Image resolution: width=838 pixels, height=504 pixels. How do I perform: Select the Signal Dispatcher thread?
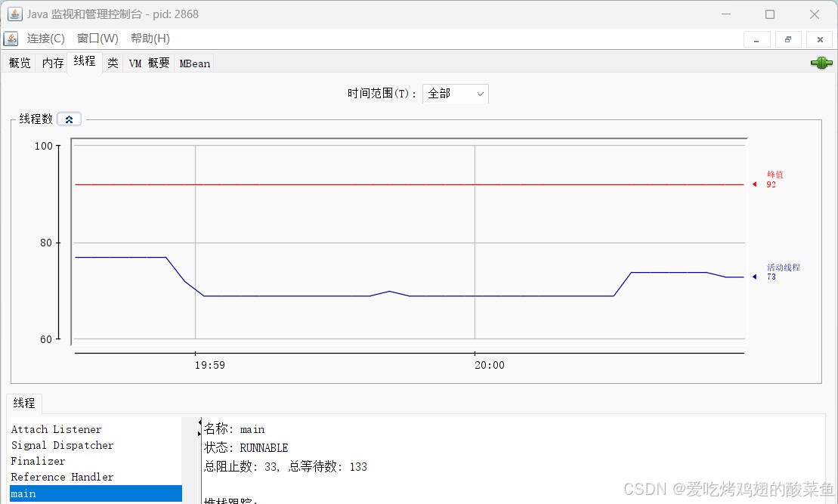62,445
